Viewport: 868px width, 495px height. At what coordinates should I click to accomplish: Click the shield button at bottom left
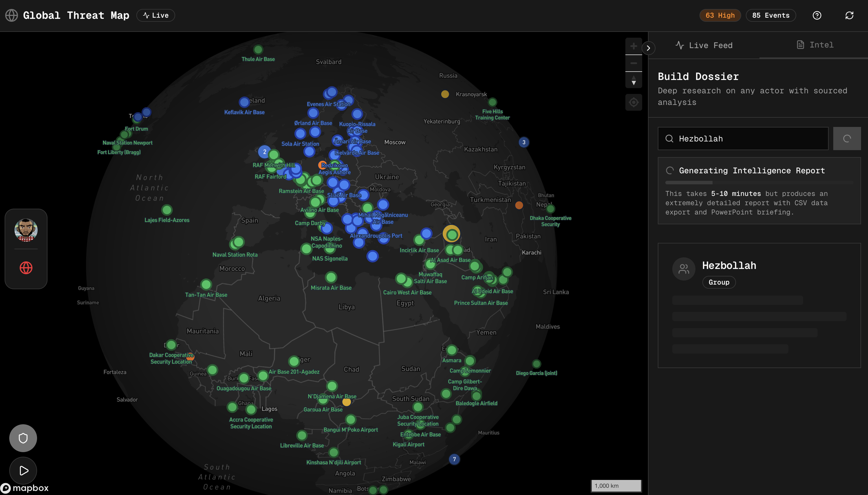pyautogui.click(x=23, y=438)
